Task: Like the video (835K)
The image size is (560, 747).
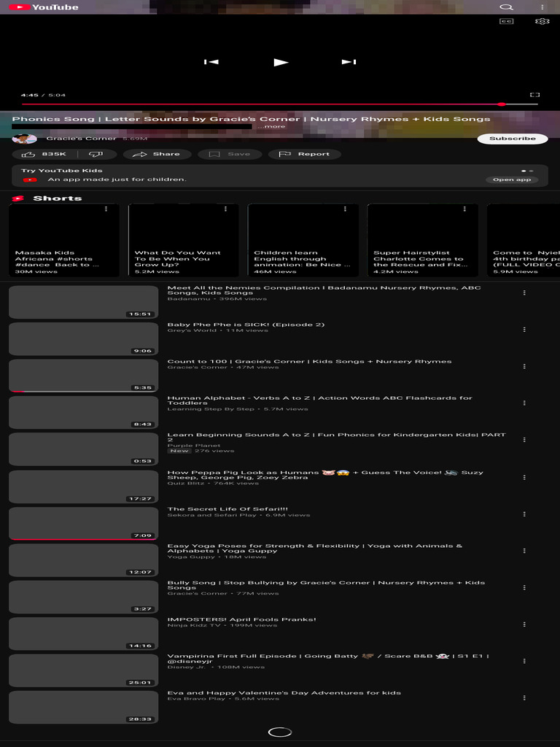Action: point(44,155)
